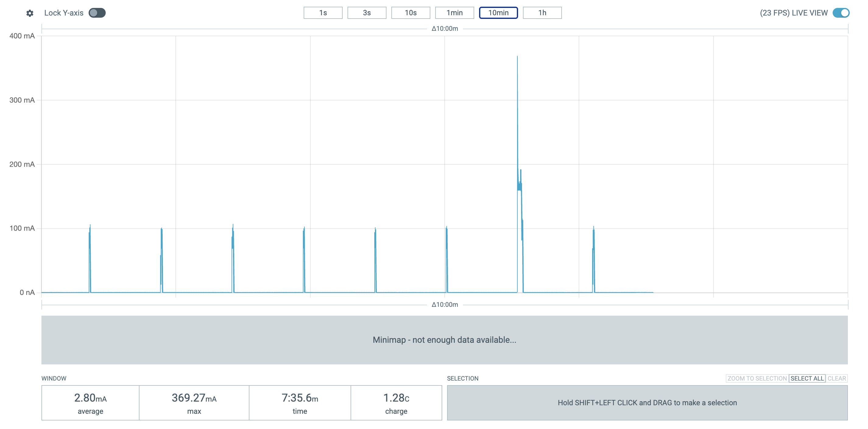Click the ZOOM TO SELECTION button
The image size is (868, 429).
757,378
